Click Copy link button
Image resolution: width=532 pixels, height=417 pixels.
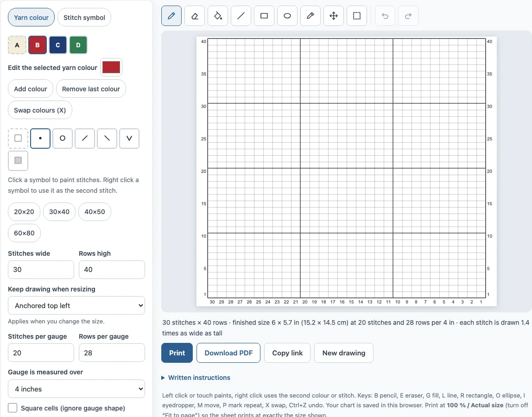pos(287,353)
